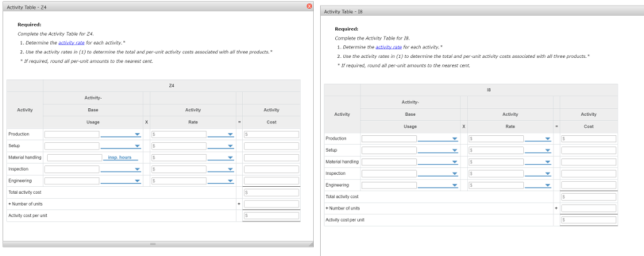644x256 pixels.
Task: Click I8 Production usage input field
Action: pyautogui.click(x=389, y=139)
